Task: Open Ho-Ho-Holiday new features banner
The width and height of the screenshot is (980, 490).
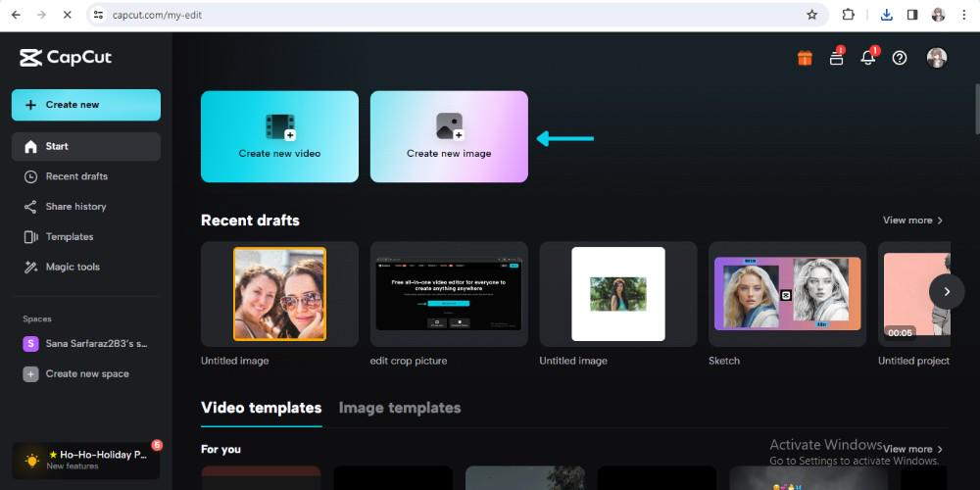Action: (x=85, y=461)
